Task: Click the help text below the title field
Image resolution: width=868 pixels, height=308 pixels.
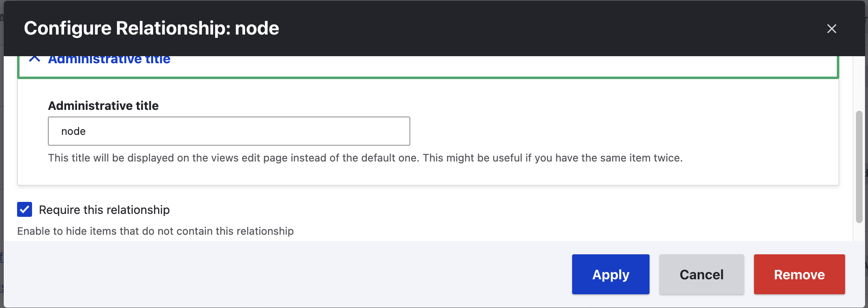Action: (x=365, y=158)
